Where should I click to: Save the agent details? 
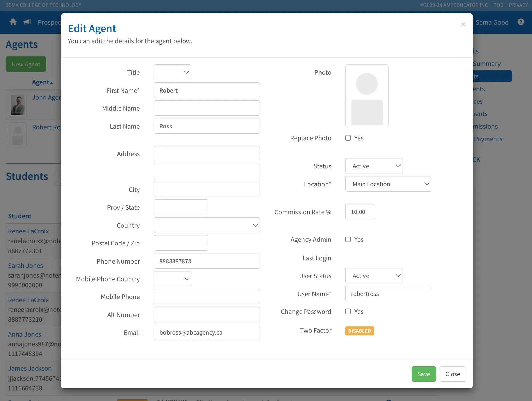click(424, 374)
